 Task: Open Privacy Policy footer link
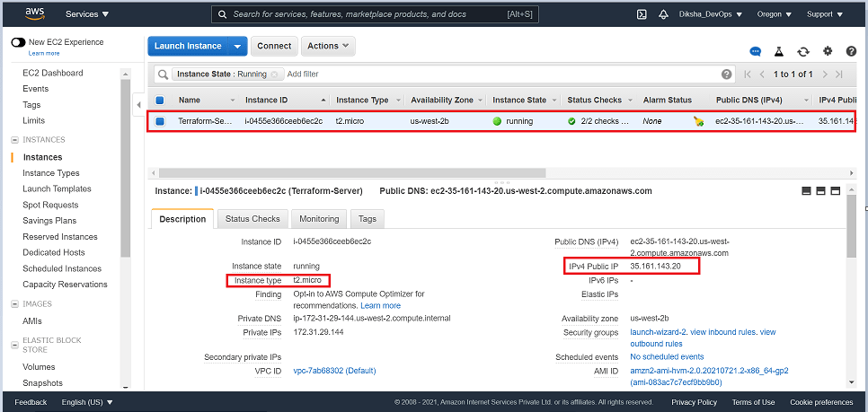point(695,402)
